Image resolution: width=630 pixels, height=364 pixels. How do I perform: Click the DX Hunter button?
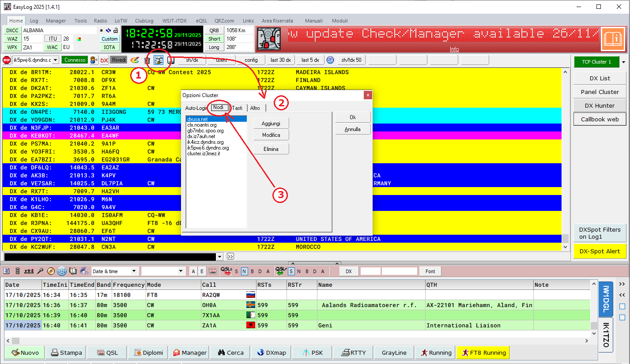[x=600, y=105]
